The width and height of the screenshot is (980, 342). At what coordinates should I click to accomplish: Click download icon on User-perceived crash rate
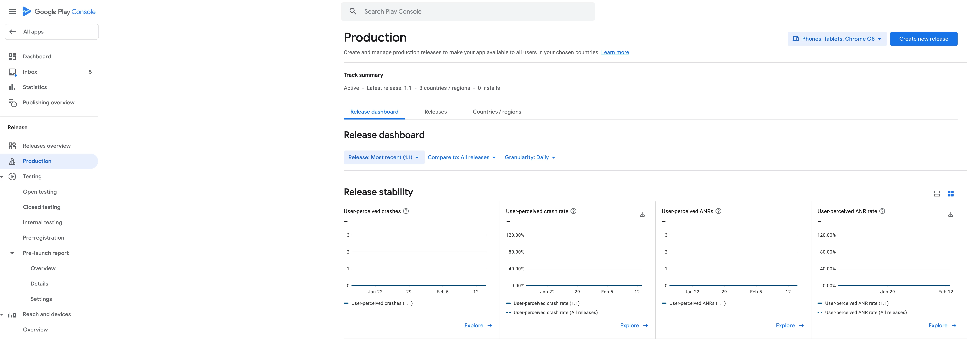[x=642, y=214]
